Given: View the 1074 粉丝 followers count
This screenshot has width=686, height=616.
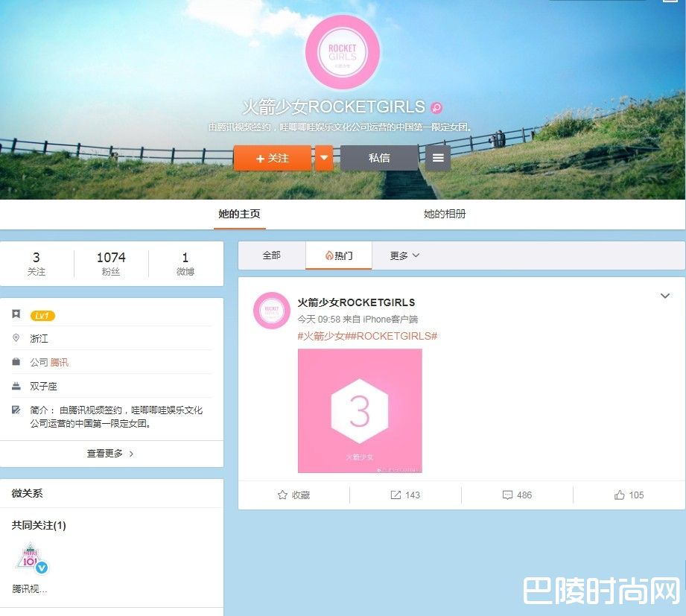Looking at the screenshot, I should [111, 264].
